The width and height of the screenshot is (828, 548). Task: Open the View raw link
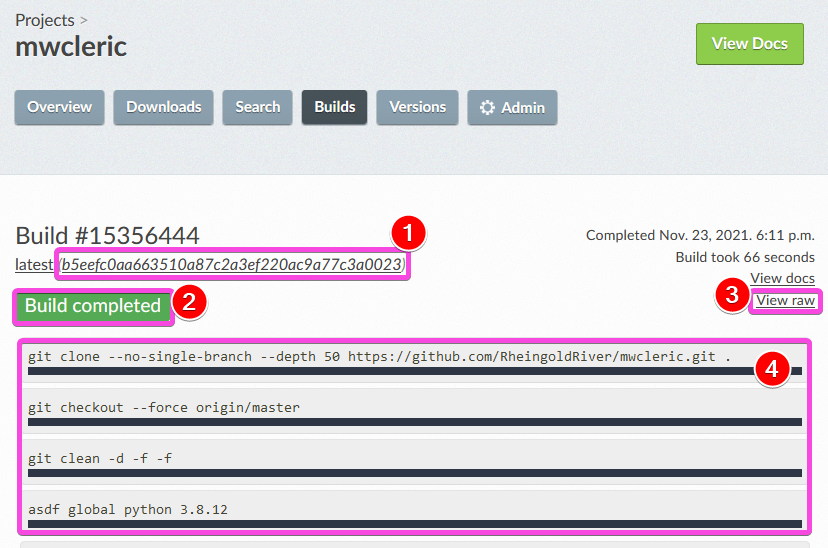click(785, 300)
